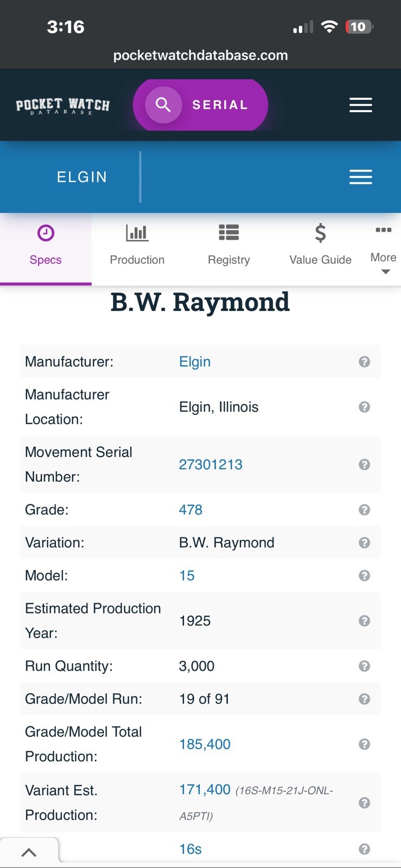Screen dimensions: 401x868
Task: Click the 16s size link
Action: pos(190,849)
